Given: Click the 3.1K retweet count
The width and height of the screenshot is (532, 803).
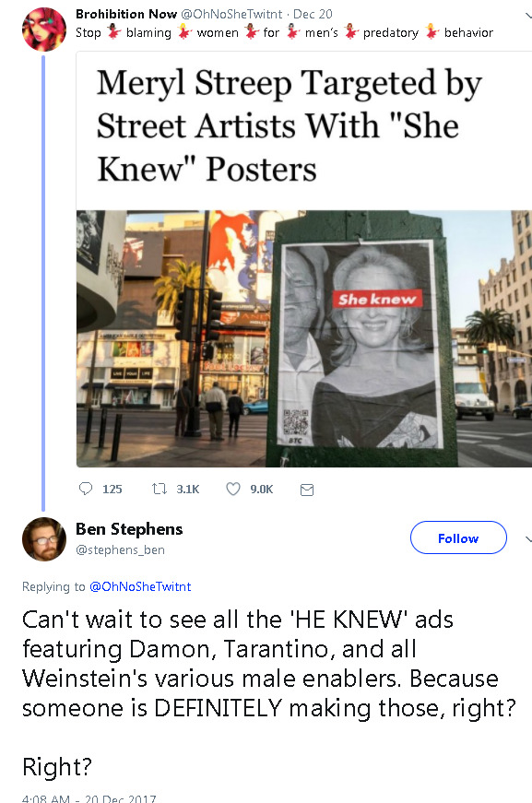Looking at the screenshot, I should [187, 489].
